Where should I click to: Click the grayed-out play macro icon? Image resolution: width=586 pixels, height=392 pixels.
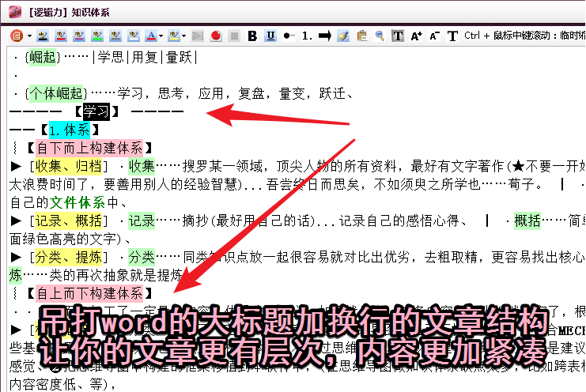tap(198, 36)
